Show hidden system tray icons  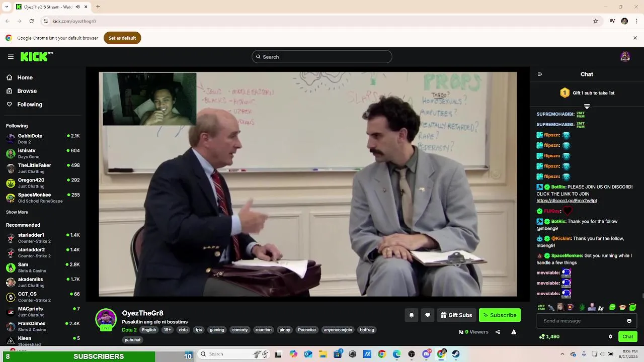(562, 354)
